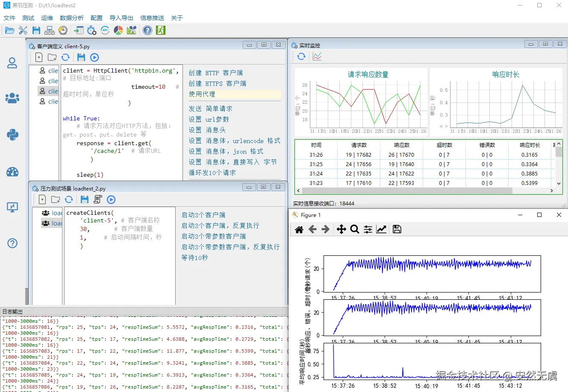Click the Python logo icon in left sidebar
568x392 pixels.
pyautogui.click(x=12, y=135)
